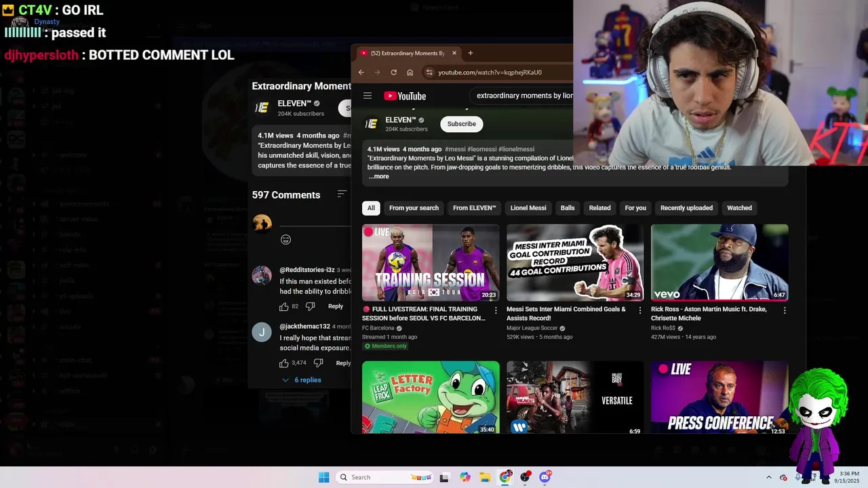Screen dimensions: 868x488
Task: Reply to the @Redditstories-i3z comment
Action: point(336,306)
